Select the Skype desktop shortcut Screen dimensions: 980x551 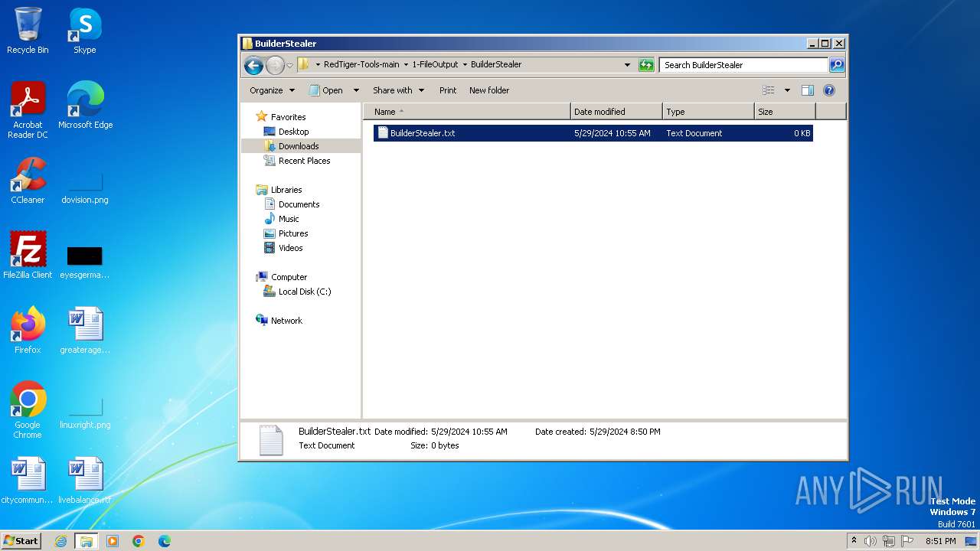[85, 31]
